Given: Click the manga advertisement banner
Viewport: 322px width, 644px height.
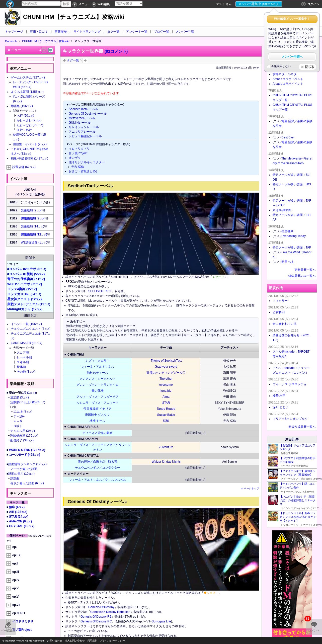Looking at the screenshot, I should pos(292,584).
